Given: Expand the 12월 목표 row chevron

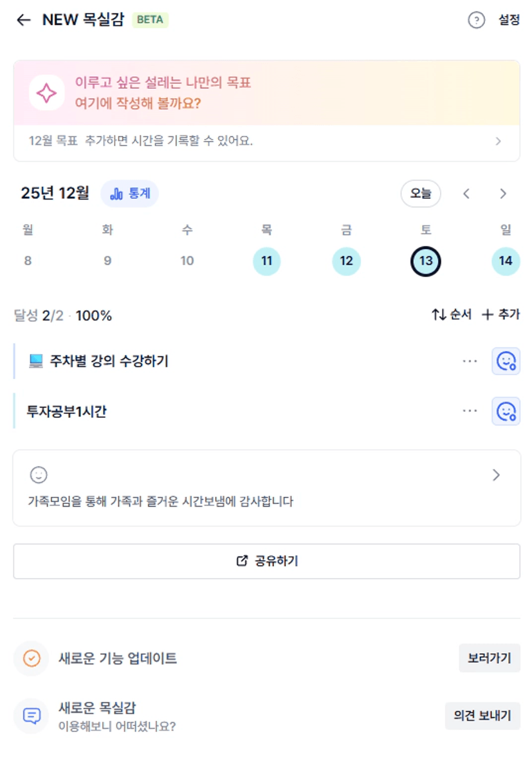Looking at the screenshot, I should pyautogui.click(x=499, y=142).
